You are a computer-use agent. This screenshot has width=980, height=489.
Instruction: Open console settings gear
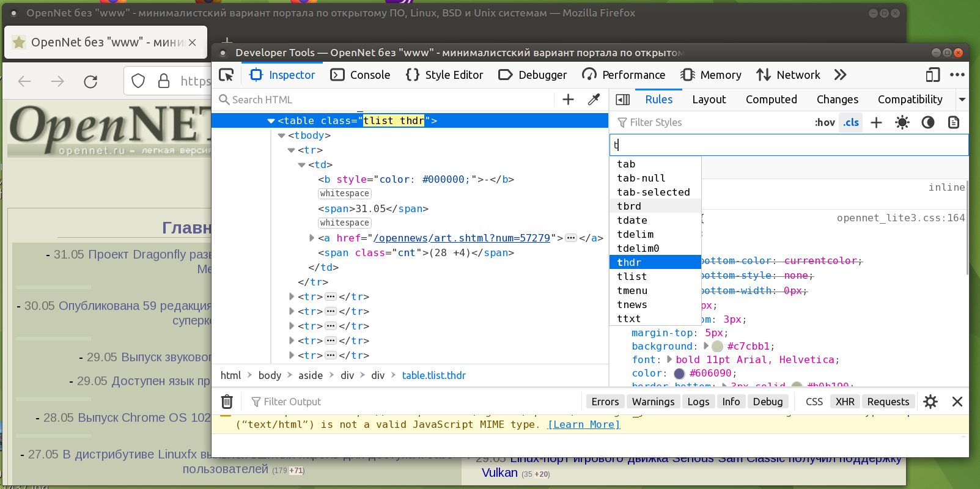pyautogui.click(x=930, y=402)
